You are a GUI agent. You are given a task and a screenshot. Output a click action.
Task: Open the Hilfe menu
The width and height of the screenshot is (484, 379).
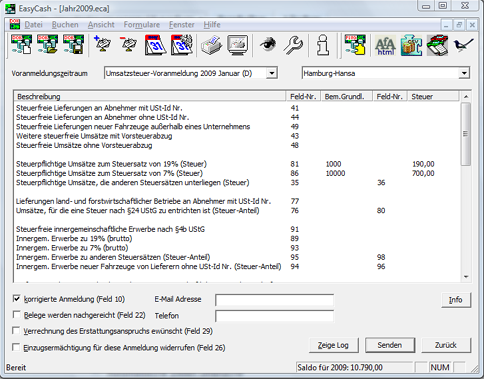coord(212,25)
